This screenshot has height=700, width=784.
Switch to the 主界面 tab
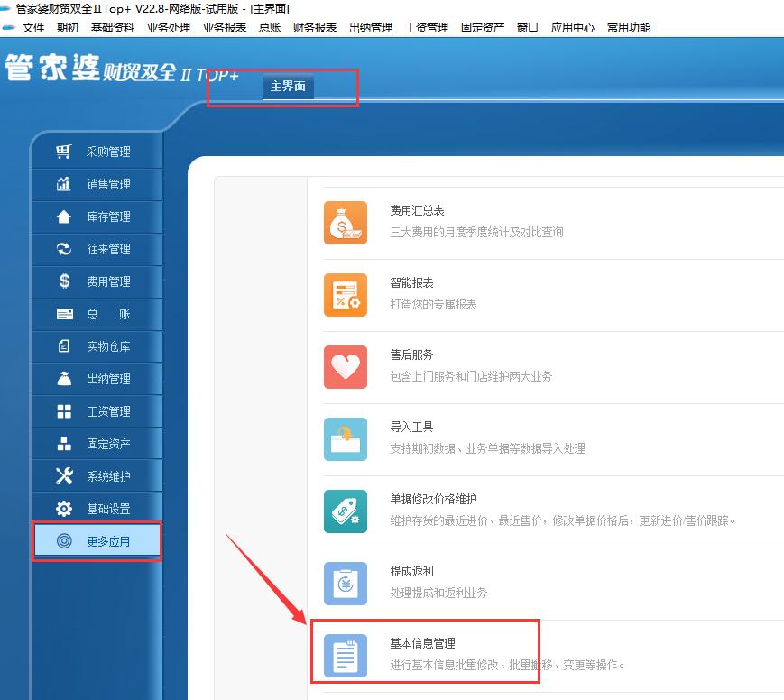pyautogui.click(x=288, y=86)
